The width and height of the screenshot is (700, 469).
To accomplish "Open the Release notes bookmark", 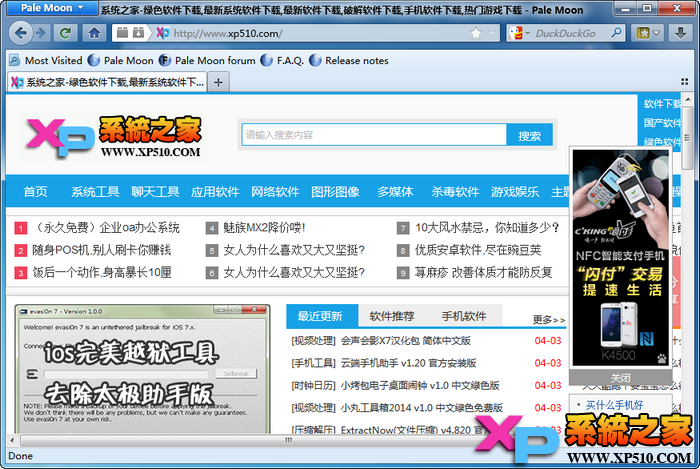I will click(349, 60).
